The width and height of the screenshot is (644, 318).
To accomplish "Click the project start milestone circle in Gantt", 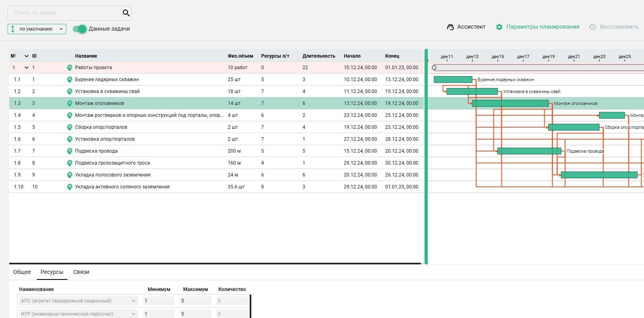I will tap(434, 68).
